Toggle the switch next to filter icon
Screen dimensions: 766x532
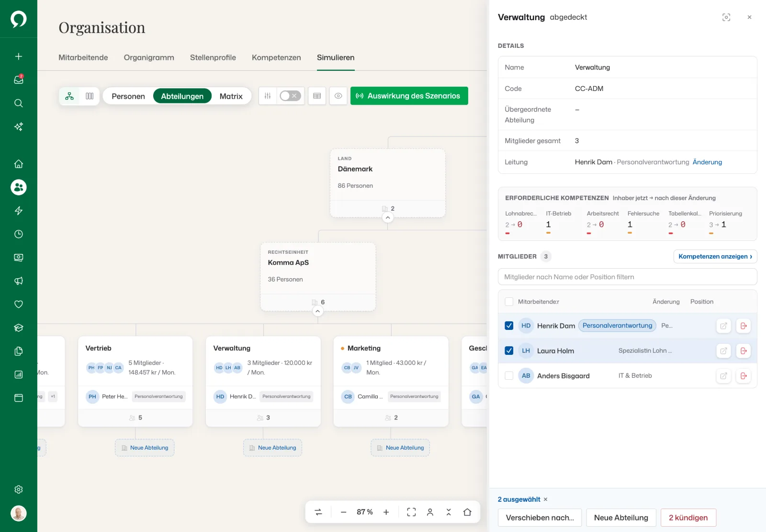pos(291,96)
